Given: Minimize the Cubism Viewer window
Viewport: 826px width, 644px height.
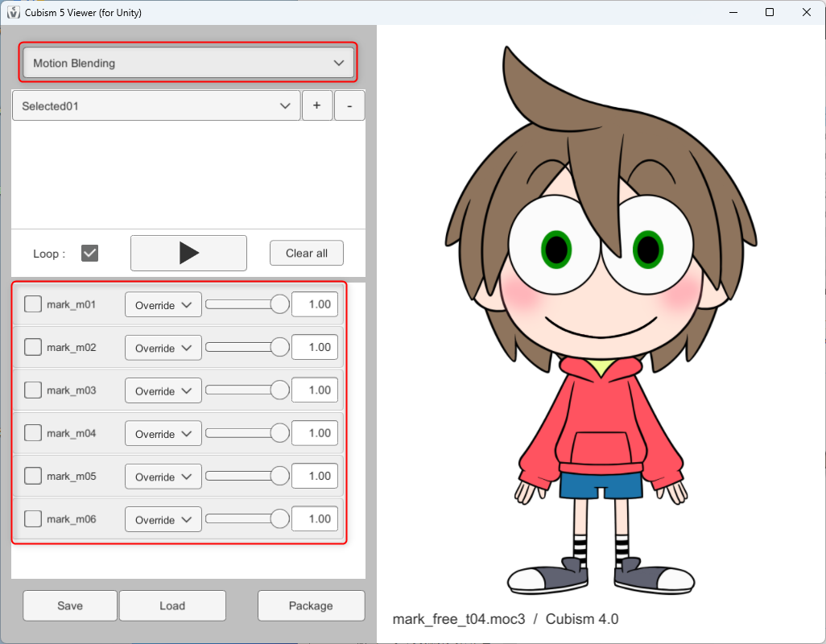Looking at the screenshot, I should 733,12.
